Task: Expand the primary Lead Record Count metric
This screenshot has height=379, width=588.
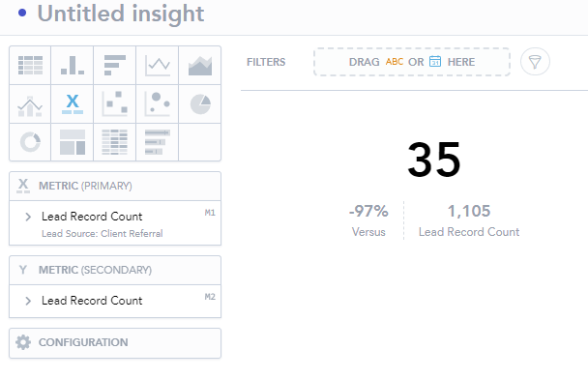Action: (28, 217)
